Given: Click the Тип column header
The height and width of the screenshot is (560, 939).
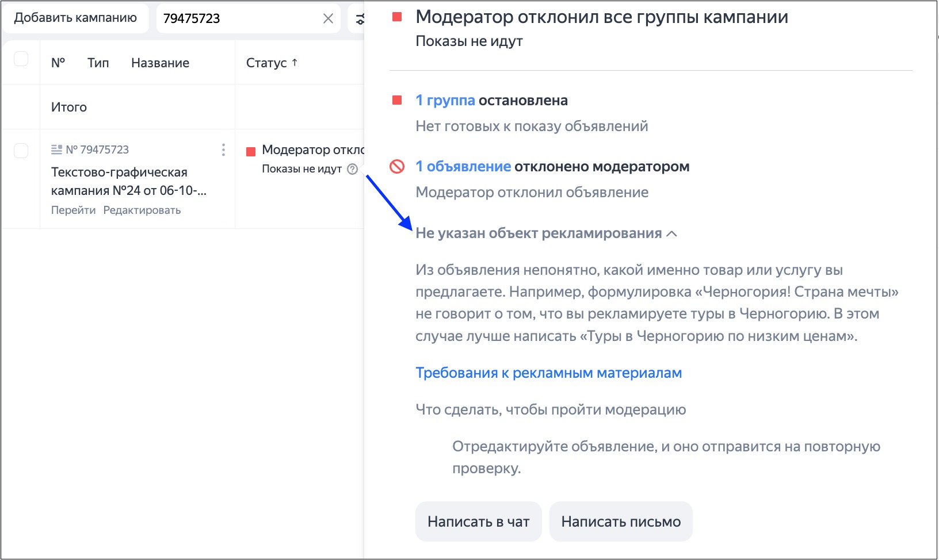Looking at the screenshot, I should click(x=98, y=63).
